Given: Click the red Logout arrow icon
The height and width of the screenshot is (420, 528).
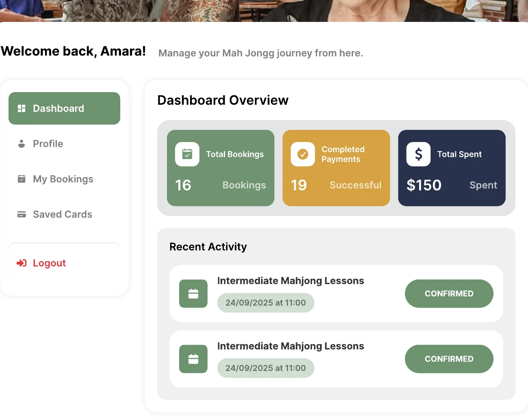Looking at the screenshot, I should click(22, 263).
